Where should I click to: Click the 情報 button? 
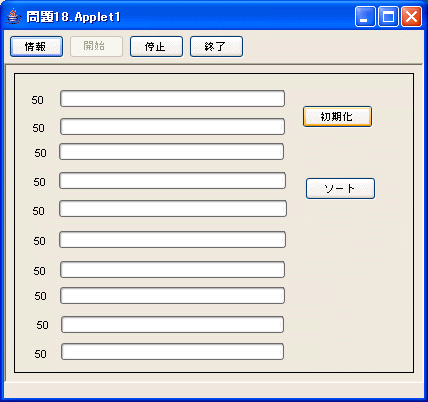pyautogui.click(x=36, y=47)
